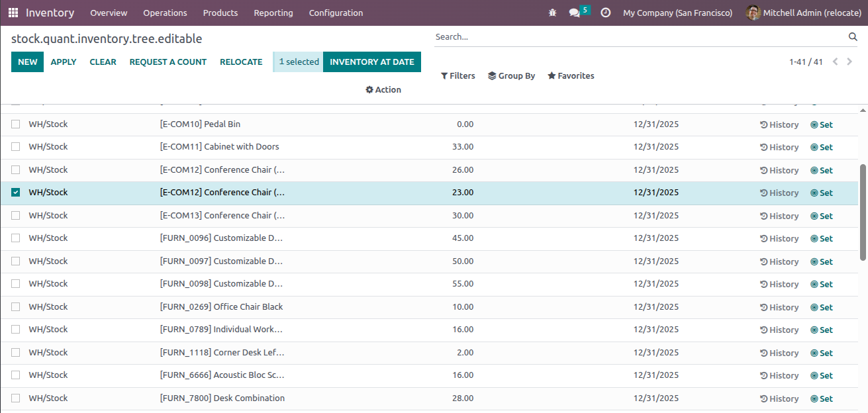This screenshot has width=868, height=413.
Task: Click [FURN_0269] Office Chair Black cell
Action: [221, 306]
